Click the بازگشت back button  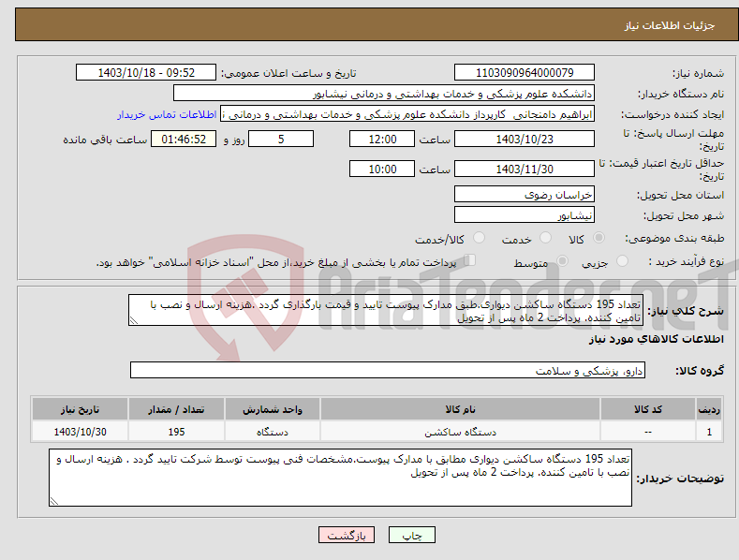(x=347, y=535)
